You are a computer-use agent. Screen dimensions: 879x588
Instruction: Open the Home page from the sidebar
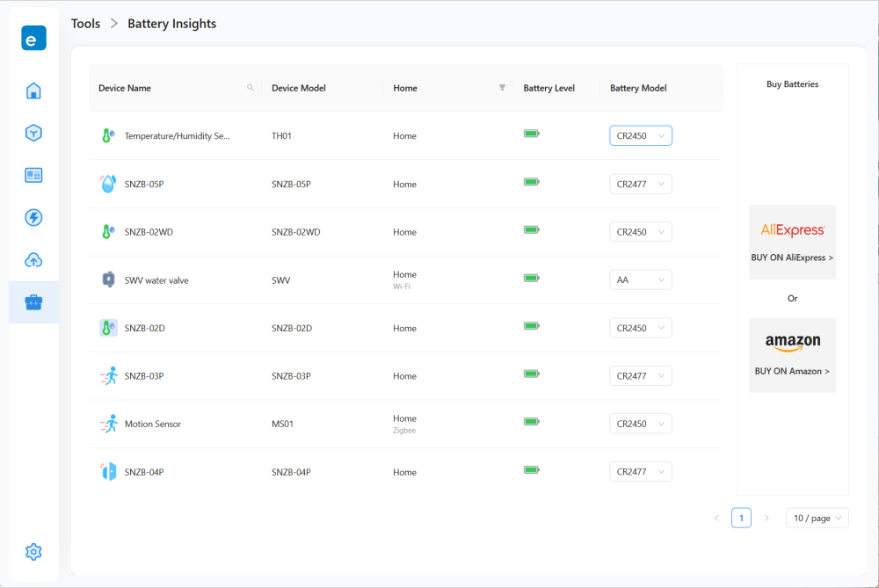click(33, 91)
